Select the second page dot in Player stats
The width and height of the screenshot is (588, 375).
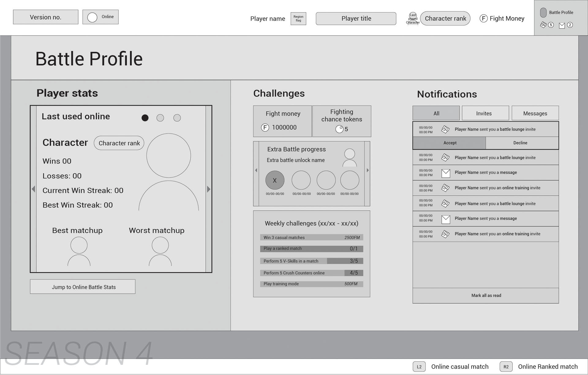(x=160, y=118)
